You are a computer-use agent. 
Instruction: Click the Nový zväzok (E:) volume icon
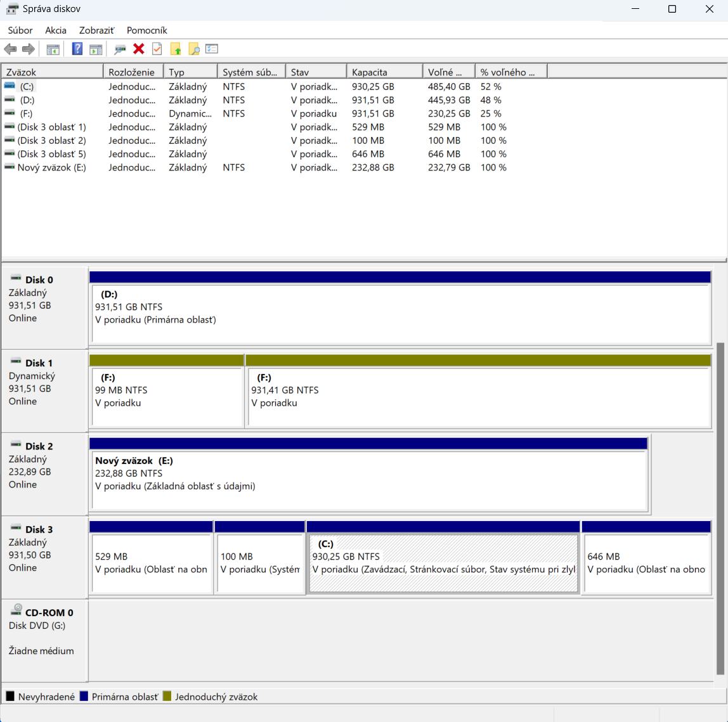pyautogui.click(x=10, y=167)
